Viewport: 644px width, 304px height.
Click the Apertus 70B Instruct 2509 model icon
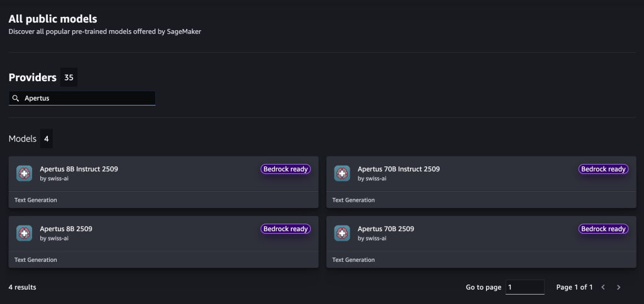(342, 173)
